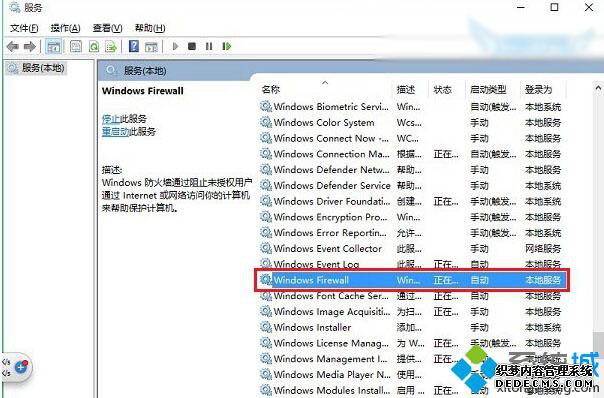
Task: Click the 停止 this service link
Action: pyautogui.click(x=111, y=119)
